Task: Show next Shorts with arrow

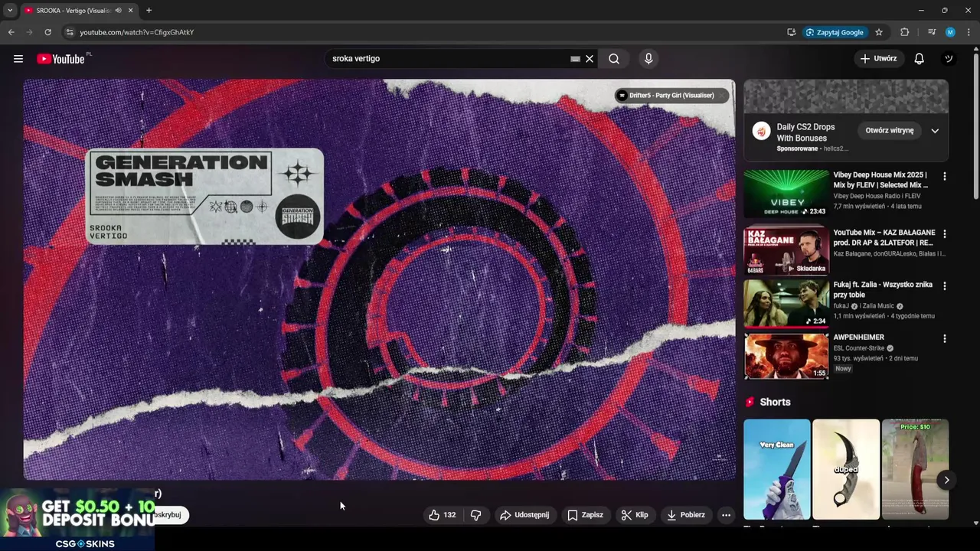Action: pos(946,480)
